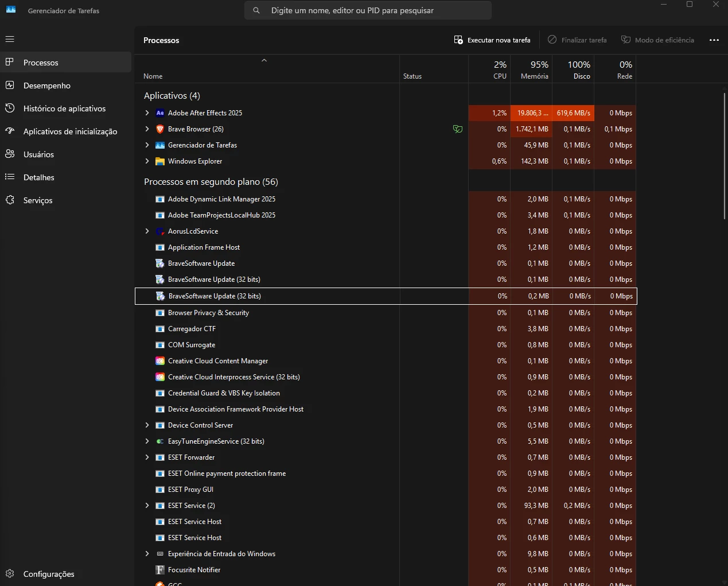Click the Device Control Server icon
The height and width of the screenshot is (586, 728).
click(160, 425)
